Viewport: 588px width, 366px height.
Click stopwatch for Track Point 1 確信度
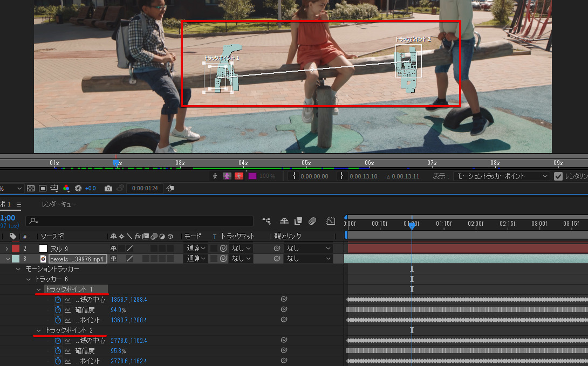(58, 310)
